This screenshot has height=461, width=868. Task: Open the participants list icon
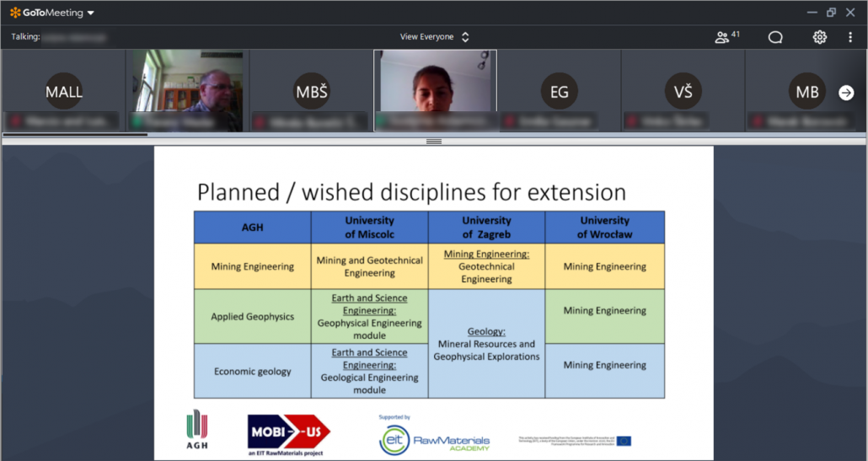pyautogui.click(x=722, y=37)
